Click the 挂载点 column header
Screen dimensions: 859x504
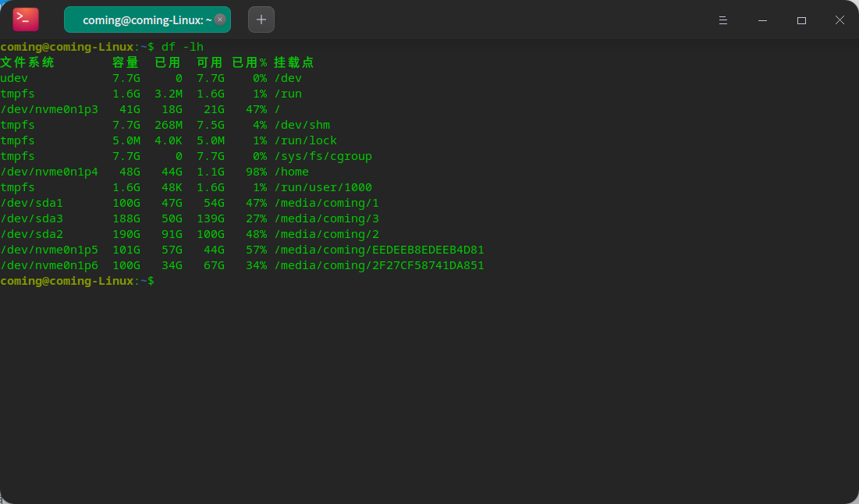(294, 62)
